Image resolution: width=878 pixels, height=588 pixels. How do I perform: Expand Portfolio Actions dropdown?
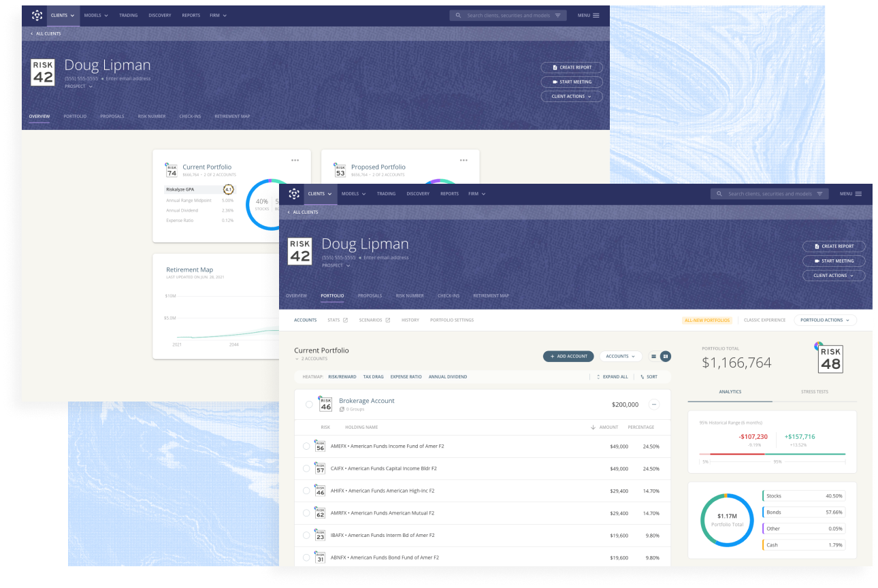point(825,320)
